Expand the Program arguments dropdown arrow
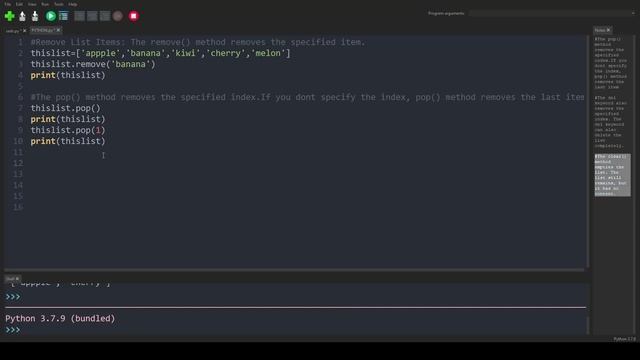The height and width of the screenshot is (360, 640). pyautogui.click(x=633, y=13)
